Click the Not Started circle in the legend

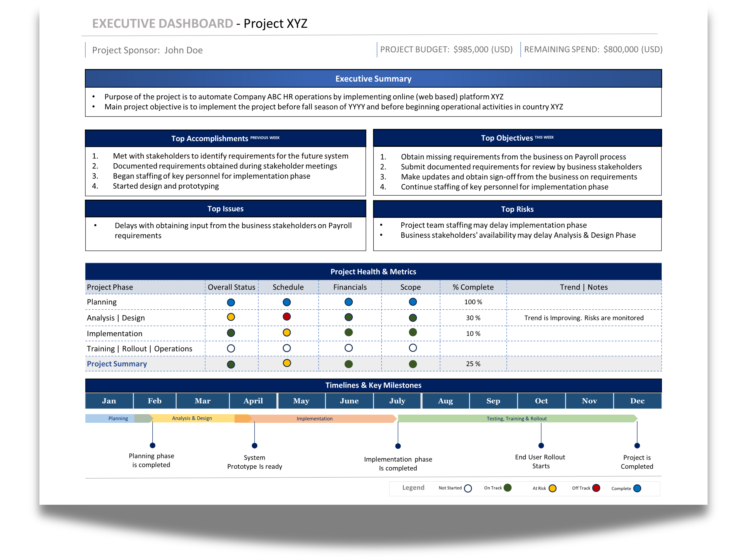click(468, 488)
